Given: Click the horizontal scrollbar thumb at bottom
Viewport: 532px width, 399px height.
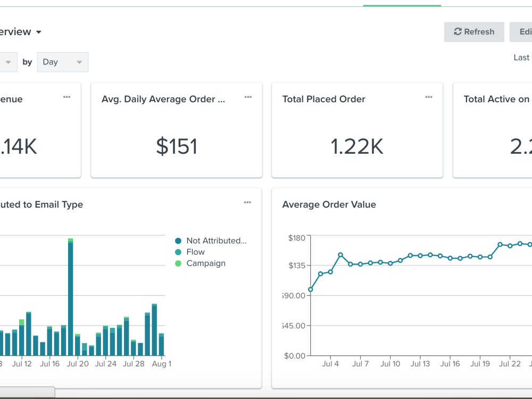Looking at the screenshot, I should (27, 392).
